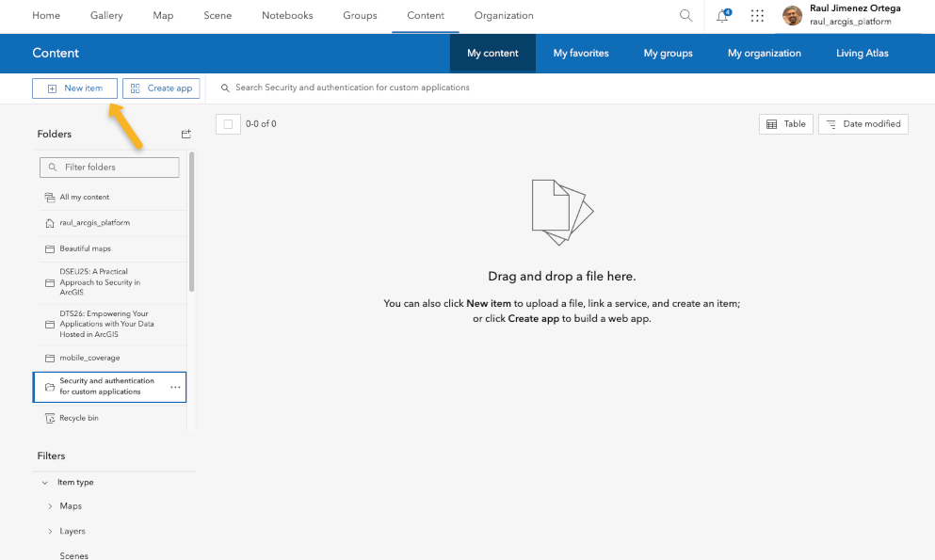Open the Groups menu item

(x=361, y=15)
